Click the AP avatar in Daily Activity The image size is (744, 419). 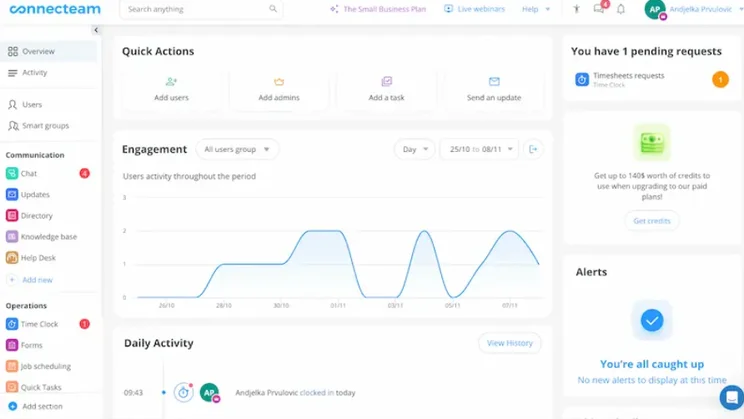click(209, 392)
